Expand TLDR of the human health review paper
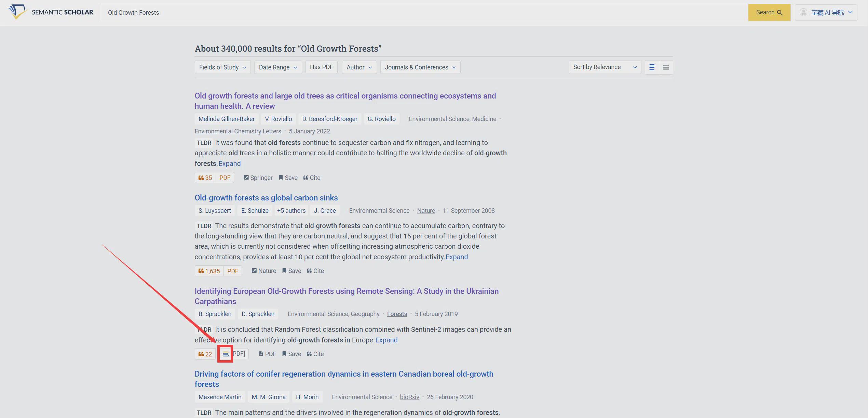 [229, 164]
